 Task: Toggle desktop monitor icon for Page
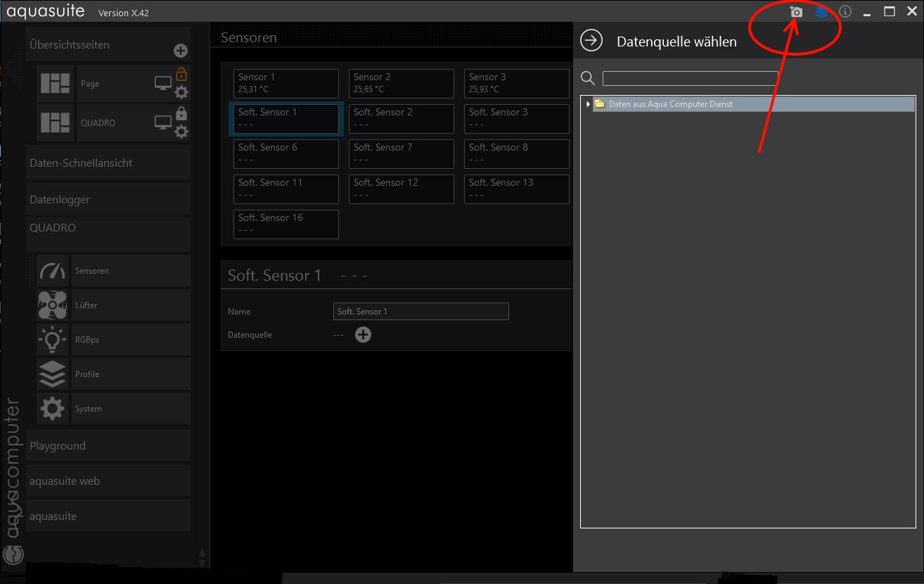162,84
